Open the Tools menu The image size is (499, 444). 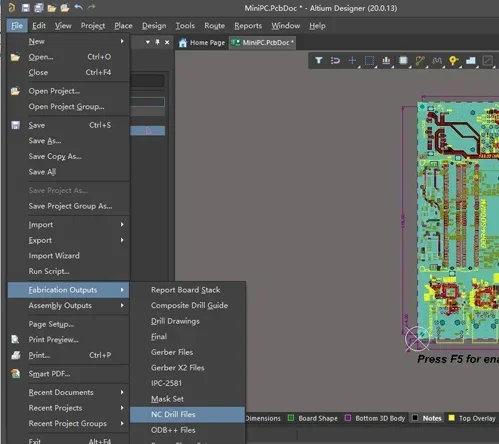185,26
